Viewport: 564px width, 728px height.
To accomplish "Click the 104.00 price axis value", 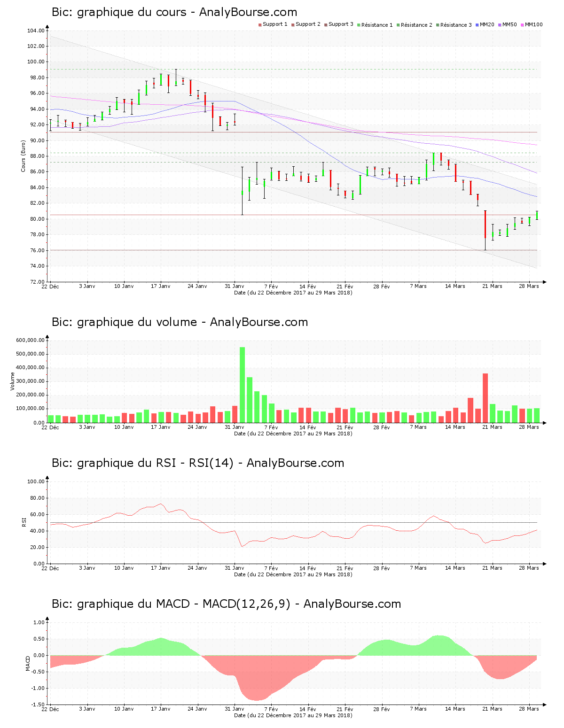I will pos(36,31).
